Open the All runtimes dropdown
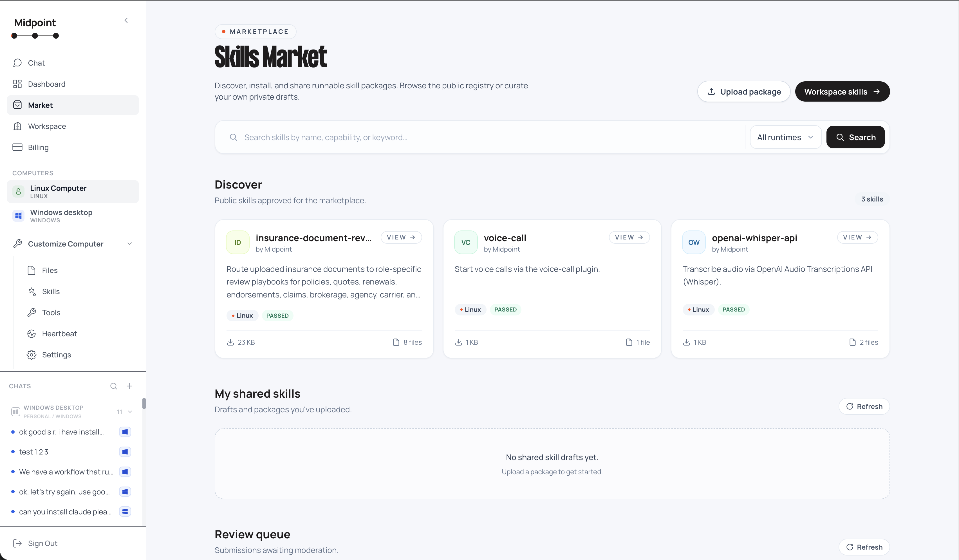959x560 pixels. (x=785, y=137)
